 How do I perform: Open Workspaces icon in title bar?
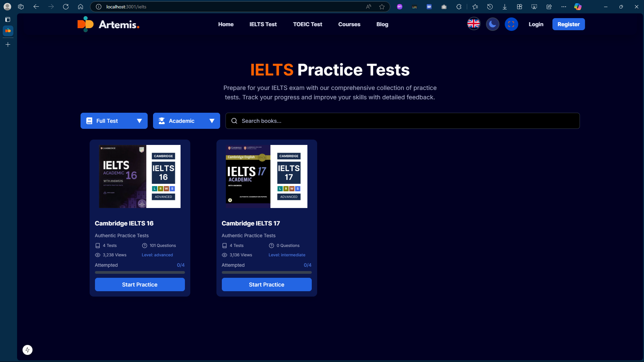point(21,7)
